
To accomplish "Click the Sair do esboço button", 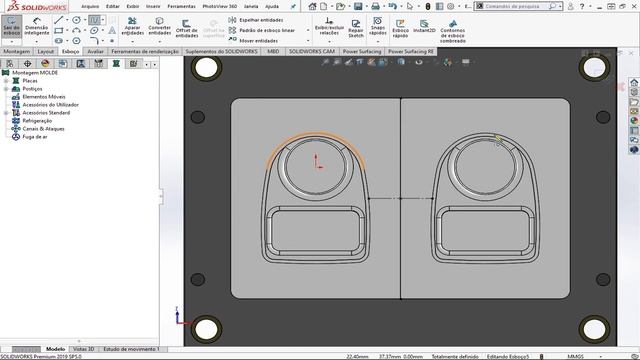I will coord(11,27).
